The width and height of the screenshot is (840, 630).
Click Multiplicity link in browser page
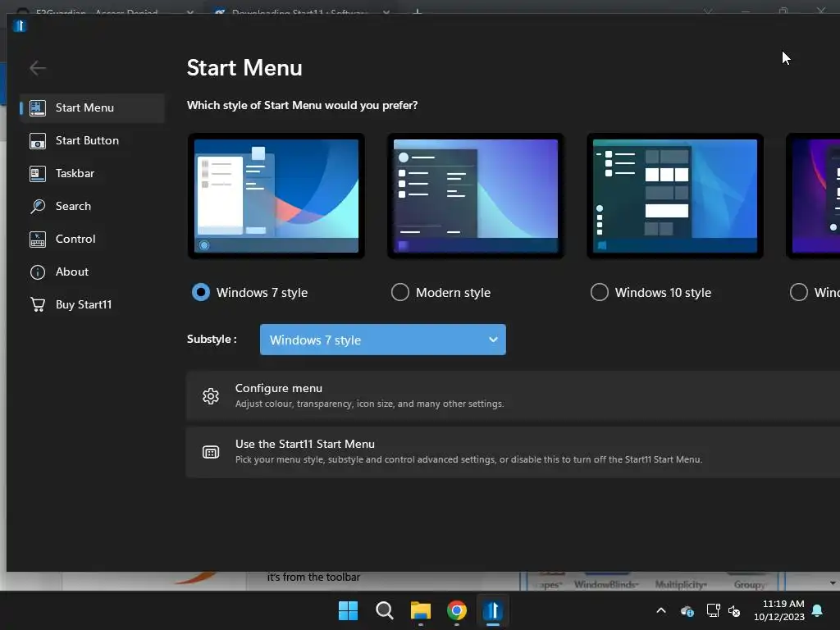[681, 584]
